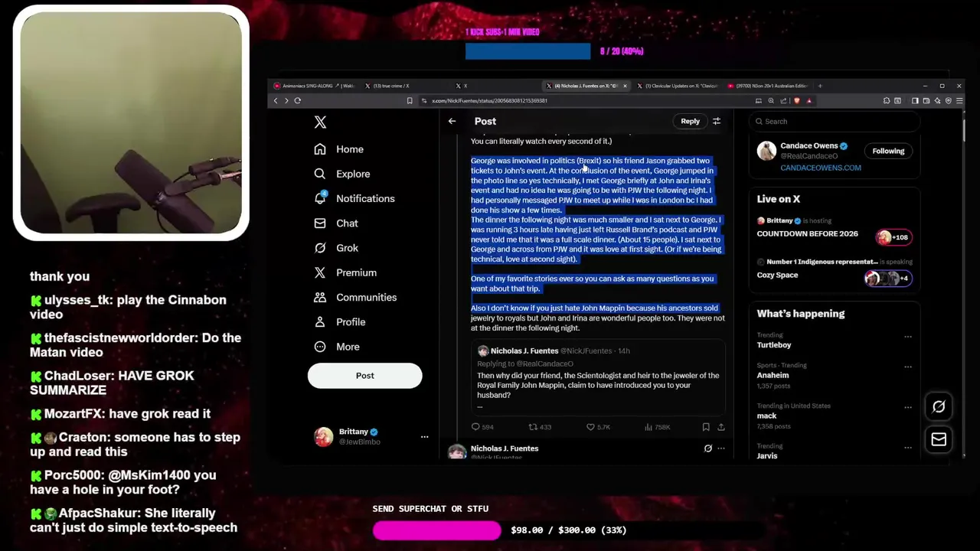
Task: Open the floating messages envelope button
Action: [x=939, y=439]
